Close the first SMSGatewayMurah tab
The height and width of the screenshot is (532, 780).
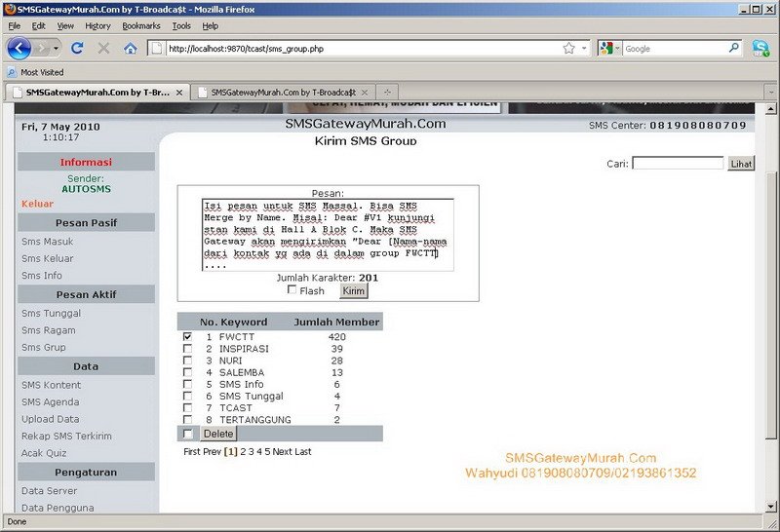point(179,93)
